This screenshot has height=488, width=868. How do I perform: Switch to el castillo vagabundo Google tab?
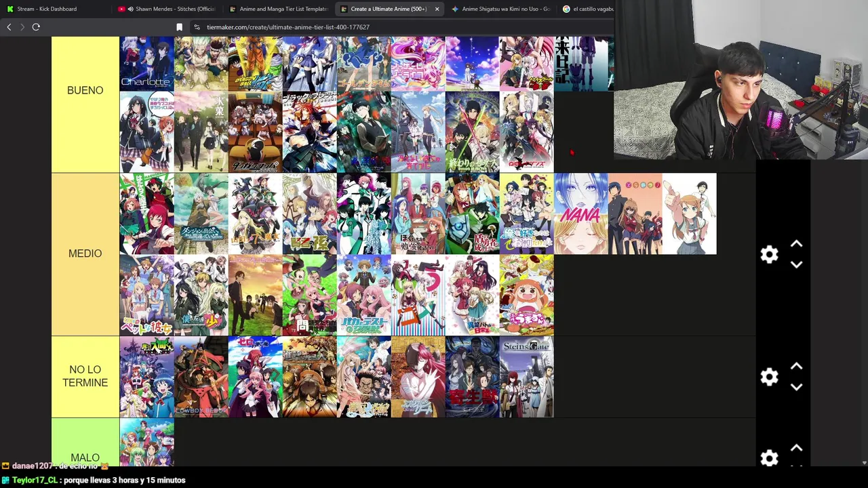(587, 9)
